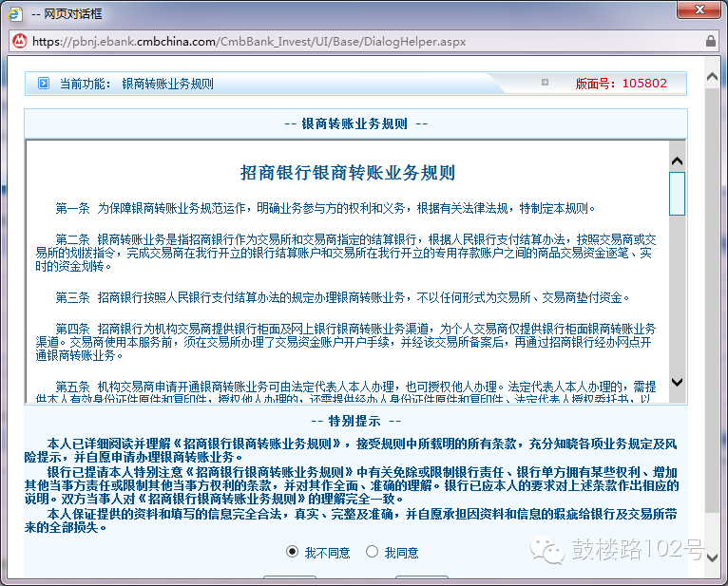This screenshot has width=728, height=586.
Task: Click the blue arrow icon beside 当前功能
Action: (44, 84)
